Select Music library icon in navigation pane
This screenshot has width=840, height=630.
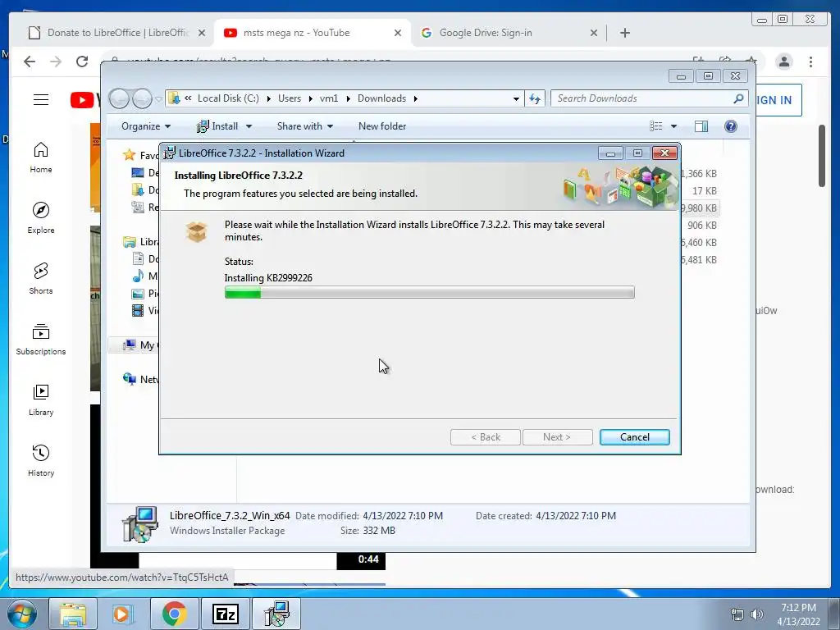pyautogui.click(x=138, y=276)
